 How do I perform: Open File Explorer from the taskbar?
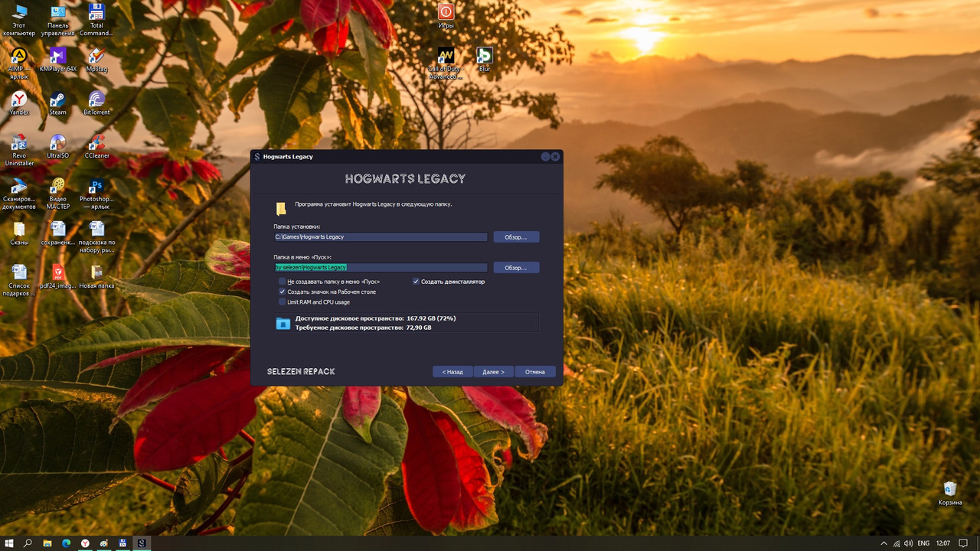coord(47,543)
